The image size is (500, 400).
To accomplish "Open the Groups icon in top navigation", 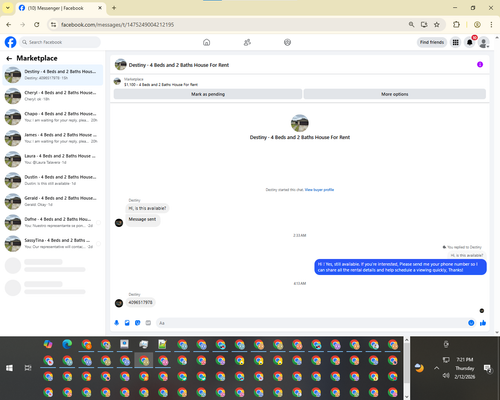I will (x=287, y=42).
